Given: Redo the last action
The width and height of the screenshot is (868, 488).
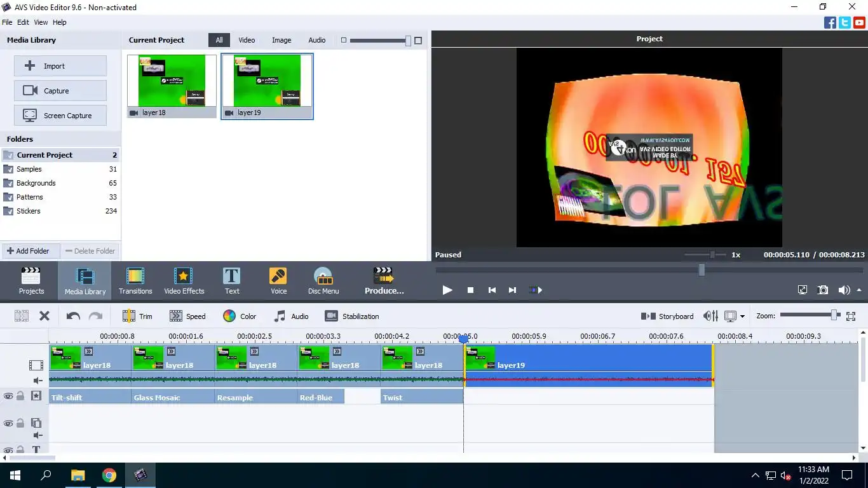Looking at the screenshot, I should (x=95, y=316).
